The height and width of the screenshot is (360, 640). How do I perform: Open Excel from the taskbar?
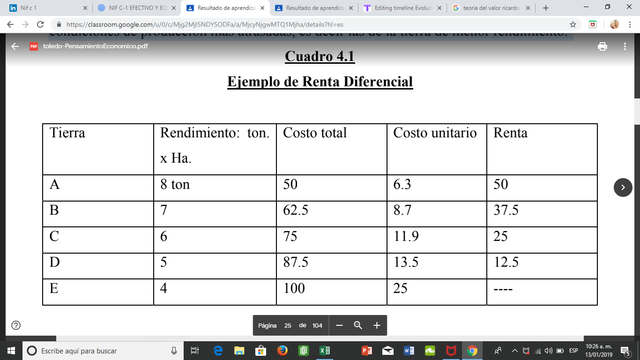tap(324, 351)
